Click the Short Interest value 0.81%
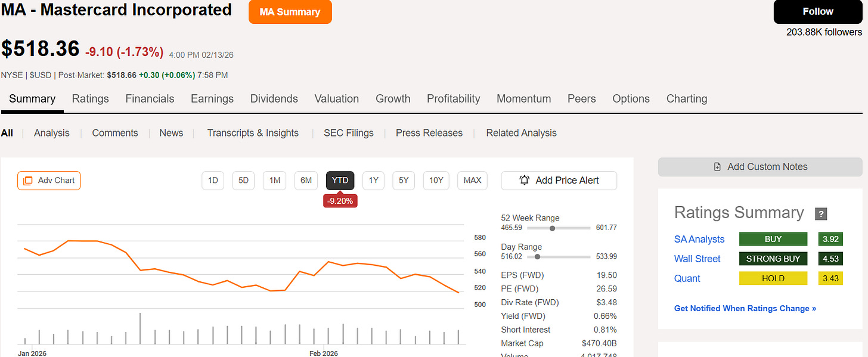Image resolution: width=868 pixels, height=357 pixels. (605, 330)
